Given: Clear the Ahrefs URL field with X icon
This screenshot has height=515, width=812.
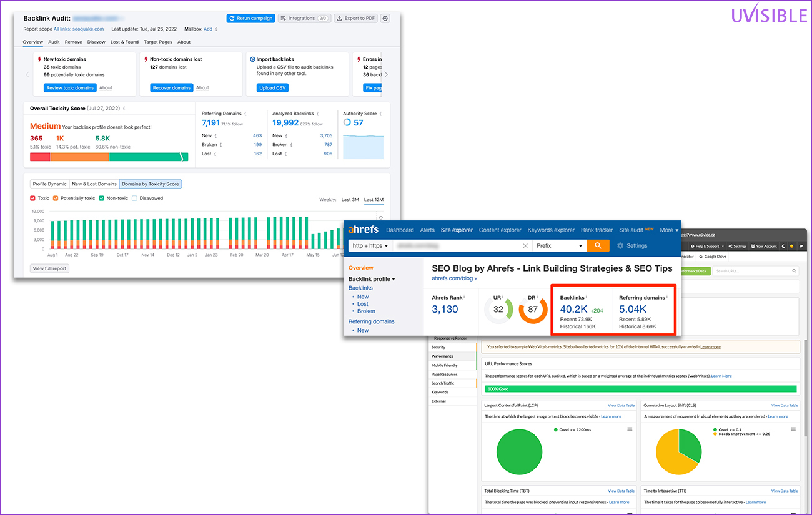Looking at the screenshot, I should point(525,246).
